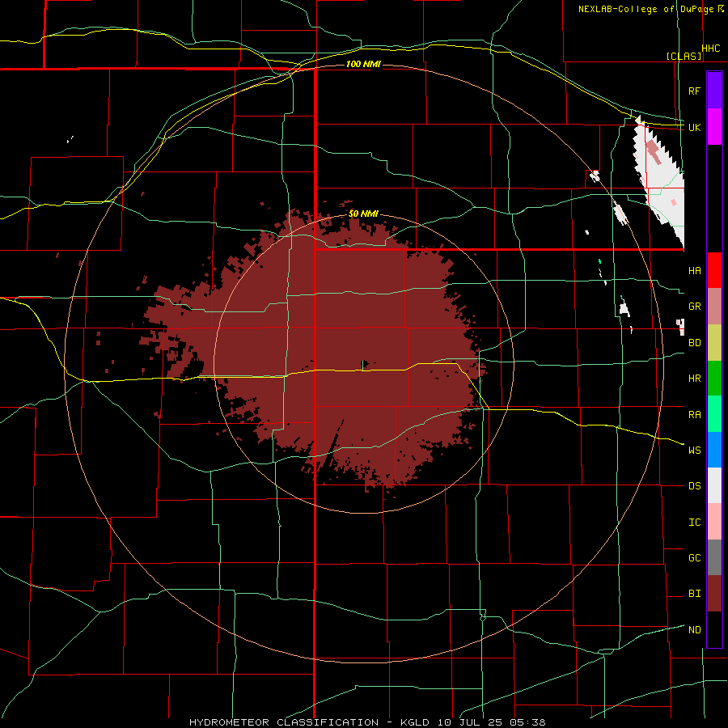Click the BI legend label
Screen dimensions: 728x728
(694, 594)
